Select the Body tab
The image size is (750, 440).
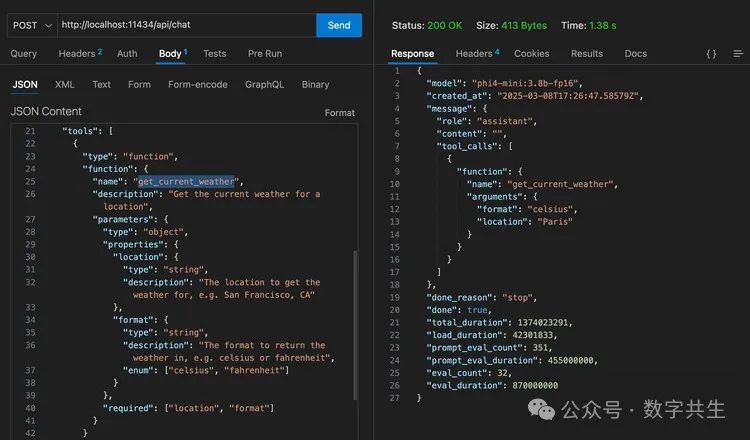point(173,54)
